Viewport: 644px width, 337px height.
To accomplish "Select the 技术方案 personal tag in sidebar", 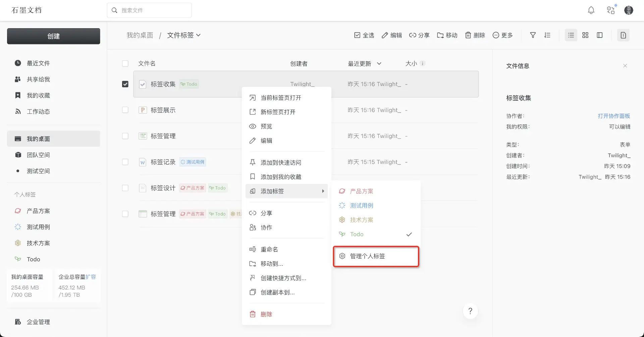I will tap(54, 243).
